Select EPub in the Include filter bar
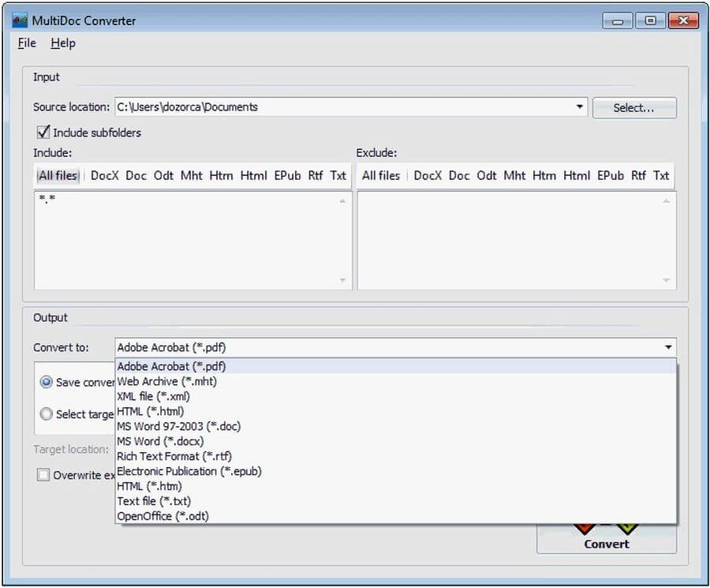The width and height of the screenshot is (710, 588). (x=287, y=175)
